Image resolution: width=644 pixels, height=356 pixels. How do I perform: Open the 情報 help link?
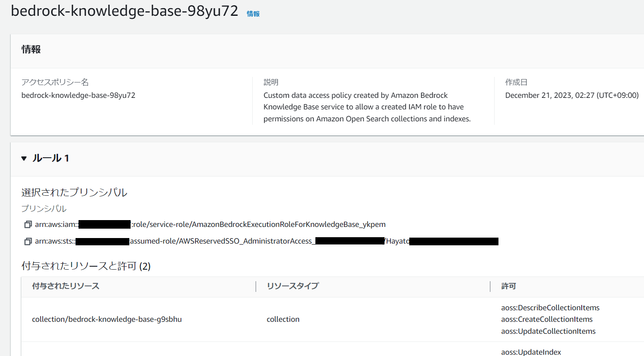(253, 13)
